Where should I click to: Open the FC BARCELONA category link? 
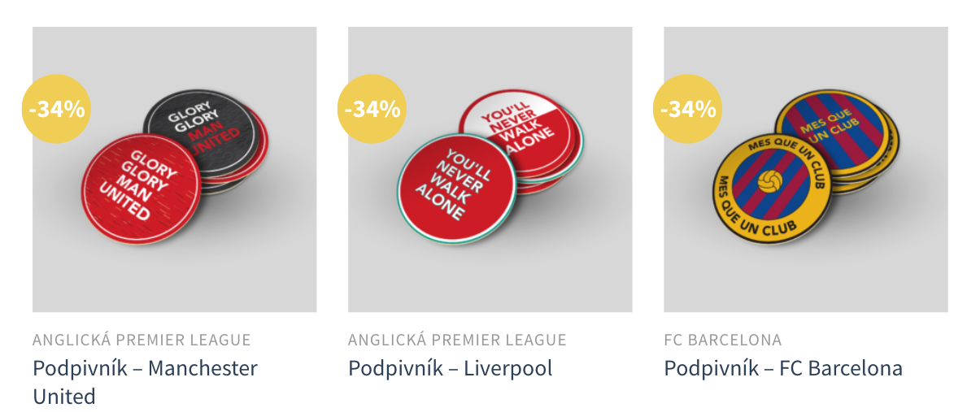point(722,340)
